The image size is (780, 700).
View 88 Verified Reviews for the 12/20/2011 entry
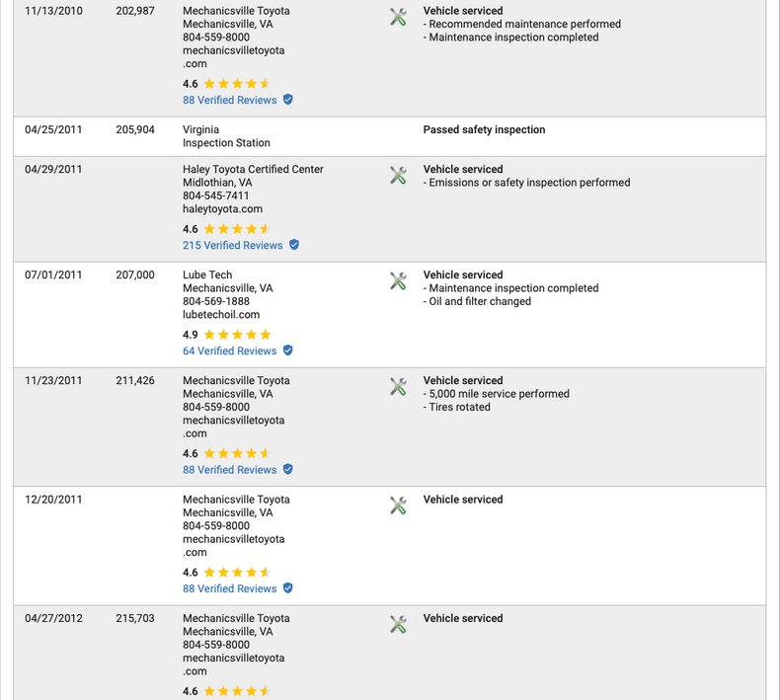[229, 588]
